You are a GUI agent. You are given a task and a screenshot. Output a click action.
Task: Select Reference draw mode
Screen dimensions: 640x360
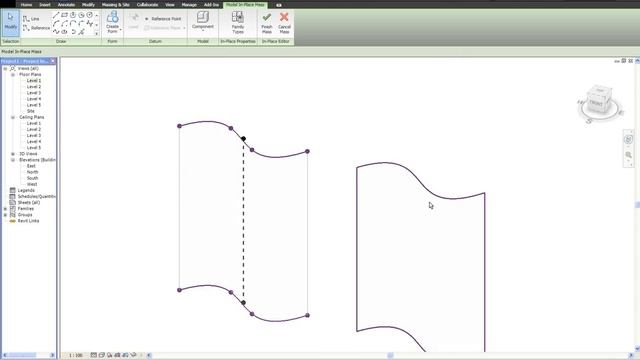point(36,28)
